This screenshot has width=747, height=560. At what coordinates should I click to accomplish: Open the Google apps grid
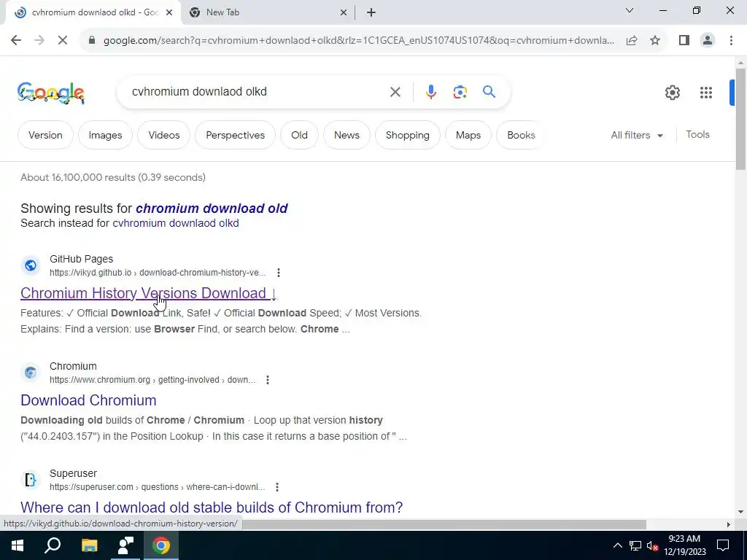(x=706, y=93)
